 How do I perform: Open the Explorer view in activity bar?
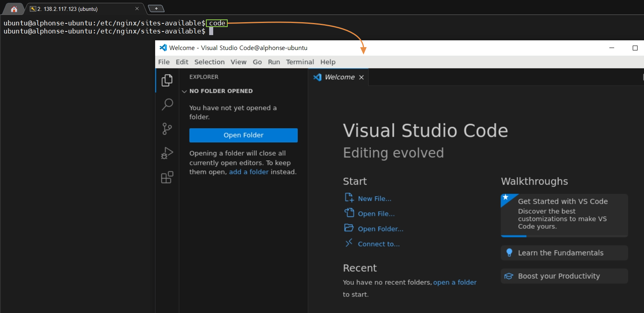[x=167, y=80]
